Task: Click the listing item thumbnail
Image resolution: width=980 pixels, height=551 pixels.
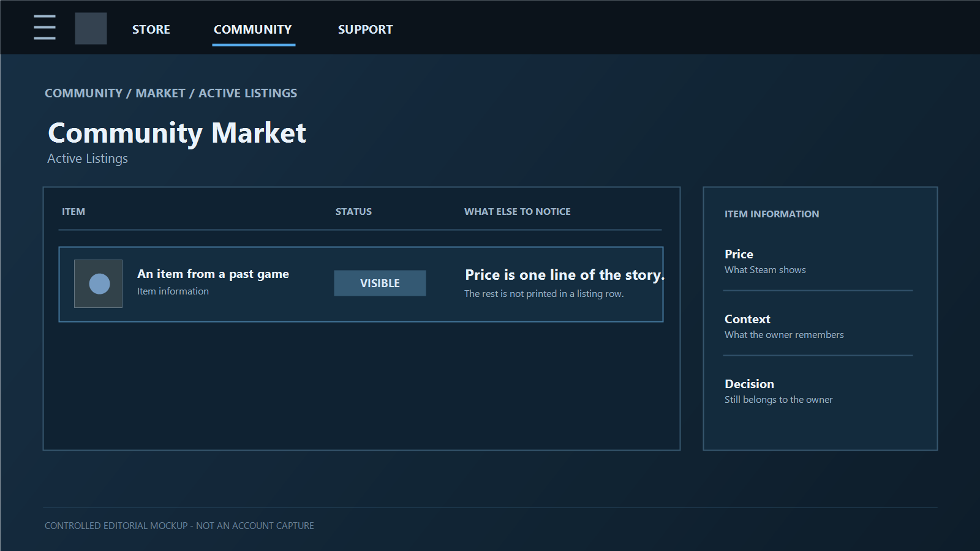Action: (x=98, y=283)
